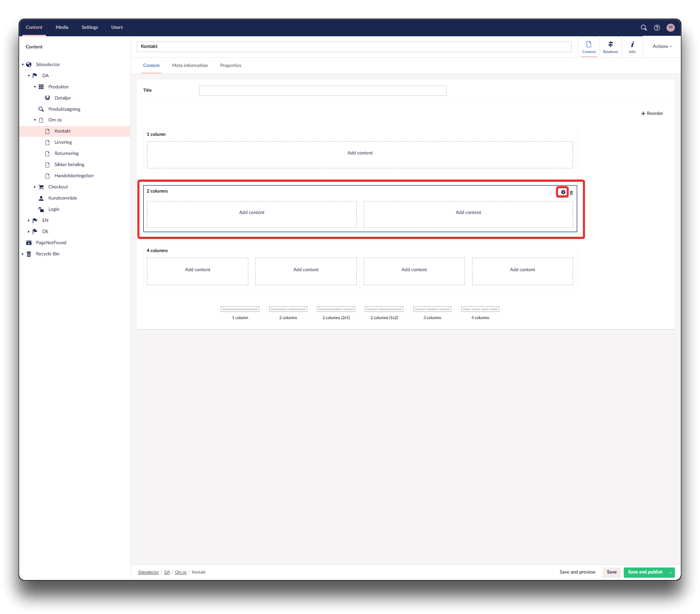Pick the 2 columns (2x1) layout
700x614 pixels.
click(336, 310)
